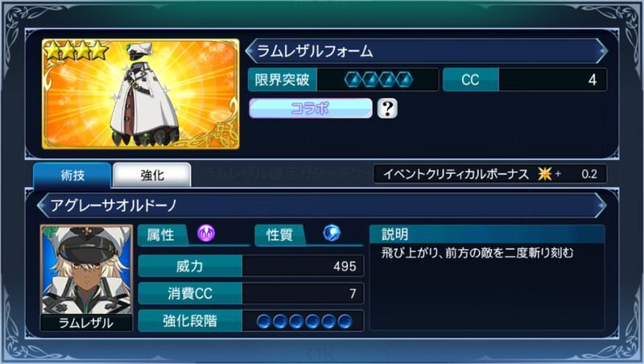Click the first blue enhancement stage orb
The height and width of the screenshot is (364, 644).
(x=264, y=321)
